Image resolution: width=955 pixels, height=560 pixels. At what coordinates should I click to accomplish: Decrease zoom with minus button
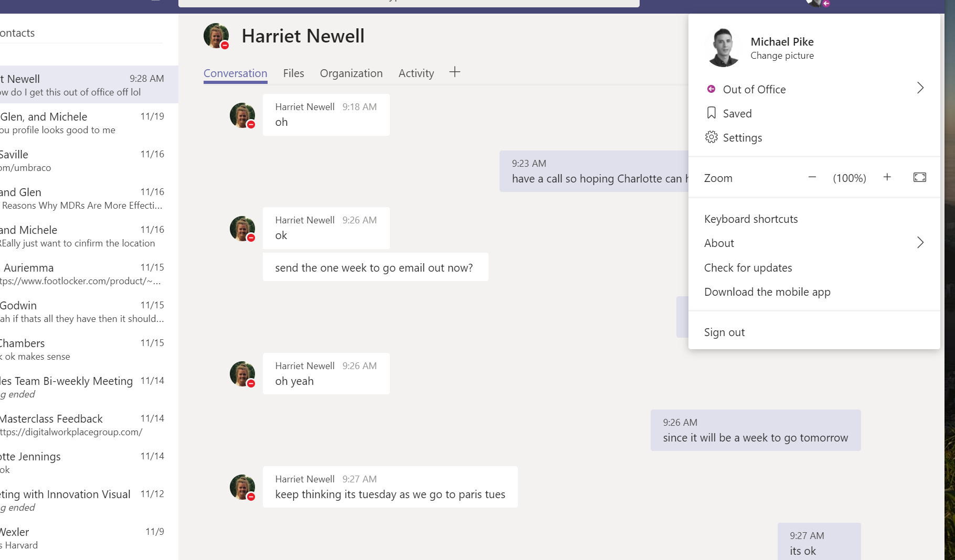812,177
